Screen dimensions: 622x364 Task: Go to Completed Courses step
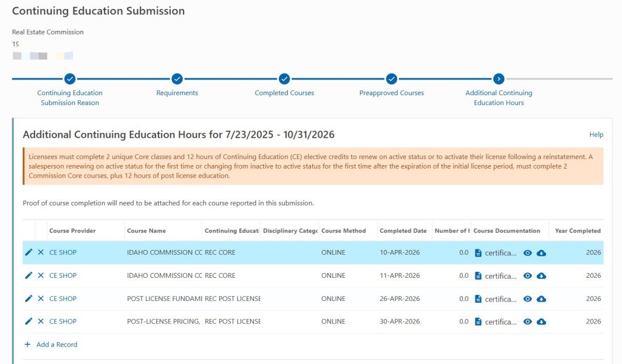pyautogui.click(x=284, y=93)
